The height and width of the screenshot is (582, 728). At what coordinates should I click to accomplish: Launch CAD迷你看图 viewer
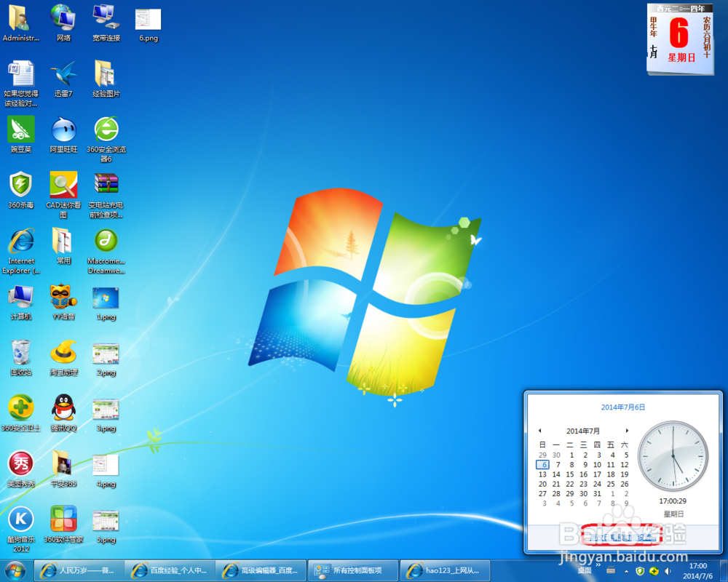(x=63, y=195)
